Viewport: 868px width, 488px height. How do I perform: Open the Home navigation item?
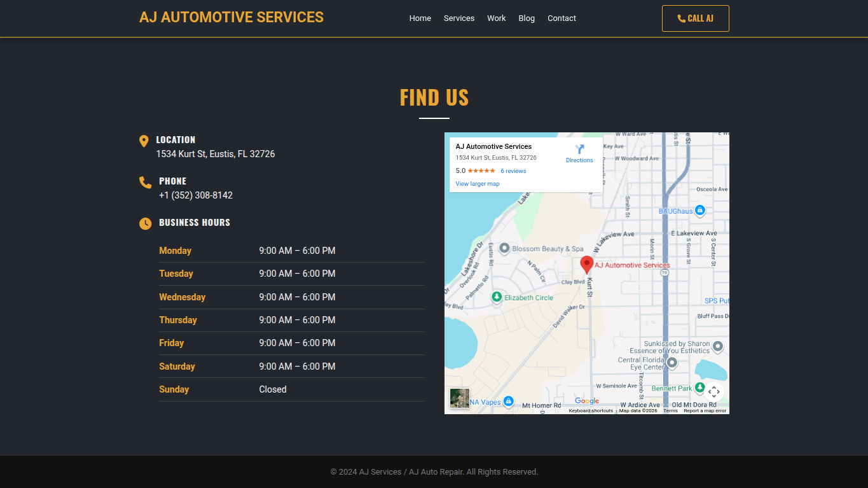click(420, 18)
